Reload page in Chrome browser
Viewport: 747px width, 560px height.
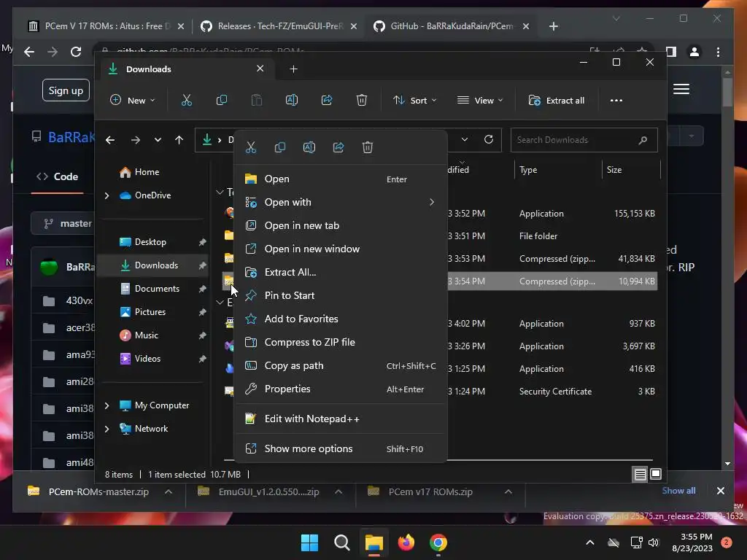click(x=76, y=52)
